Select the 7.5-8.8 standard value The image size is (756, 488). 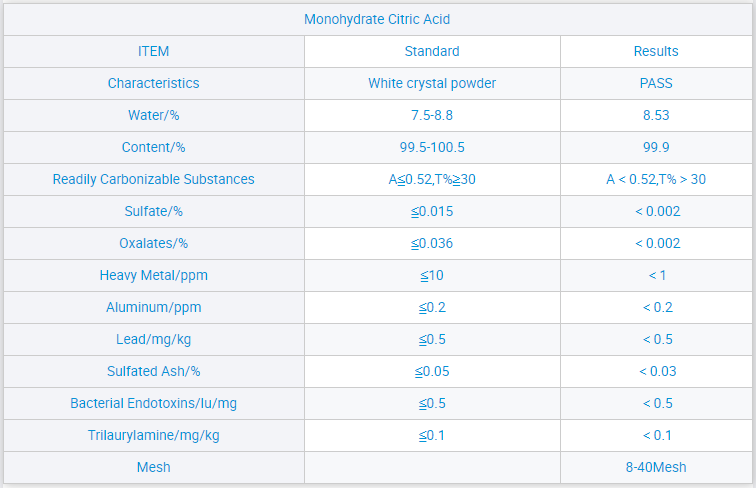[x=431, y=115]
